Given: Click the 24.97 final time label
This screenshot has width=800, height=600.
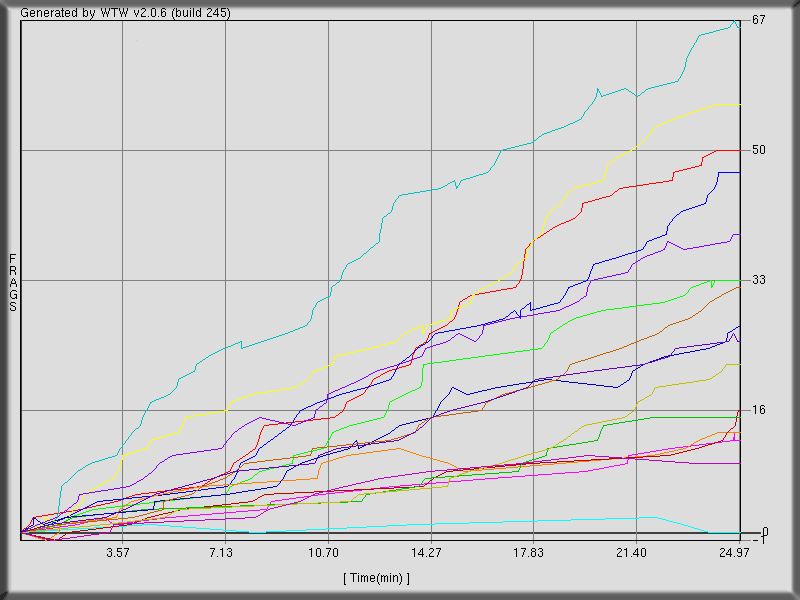Looking at the screenshot, I should pos(735,553).
